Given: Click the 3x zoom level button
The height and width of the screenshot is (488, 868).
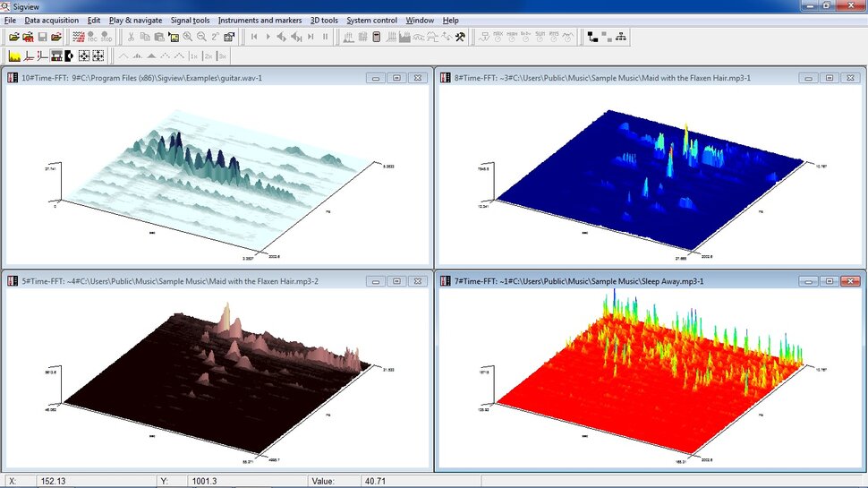Looking at the screenshot, I should click(222, 56).
